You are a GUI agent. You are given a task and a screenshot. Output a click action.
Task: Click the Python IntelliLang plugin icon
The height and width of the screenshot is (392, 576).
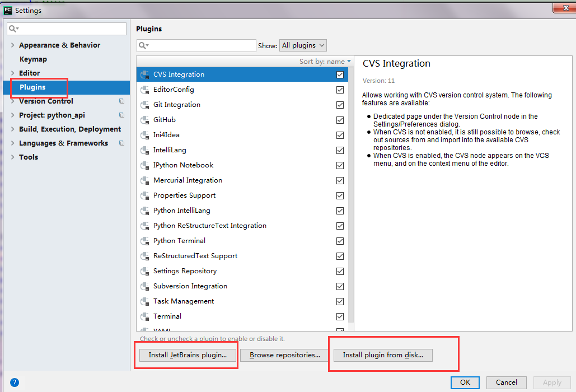coord(145,211)
